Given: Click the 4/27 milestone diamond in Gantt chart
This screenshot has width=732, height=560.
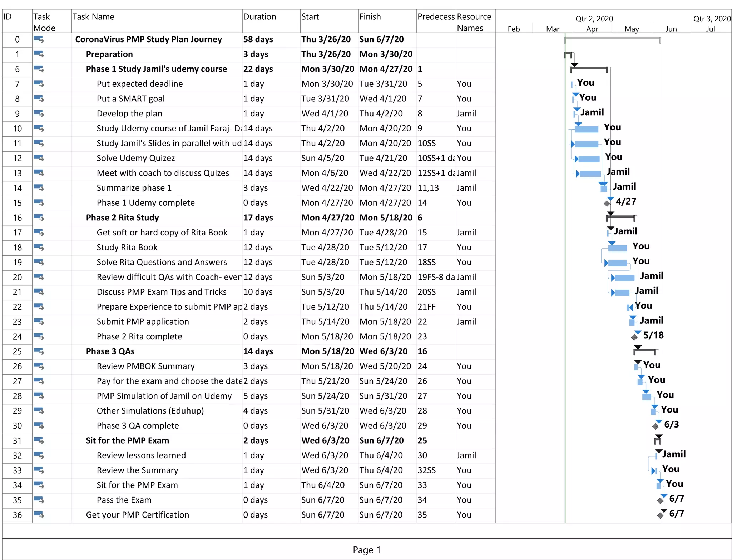Looking at the screenshot, I should (607, 204).
